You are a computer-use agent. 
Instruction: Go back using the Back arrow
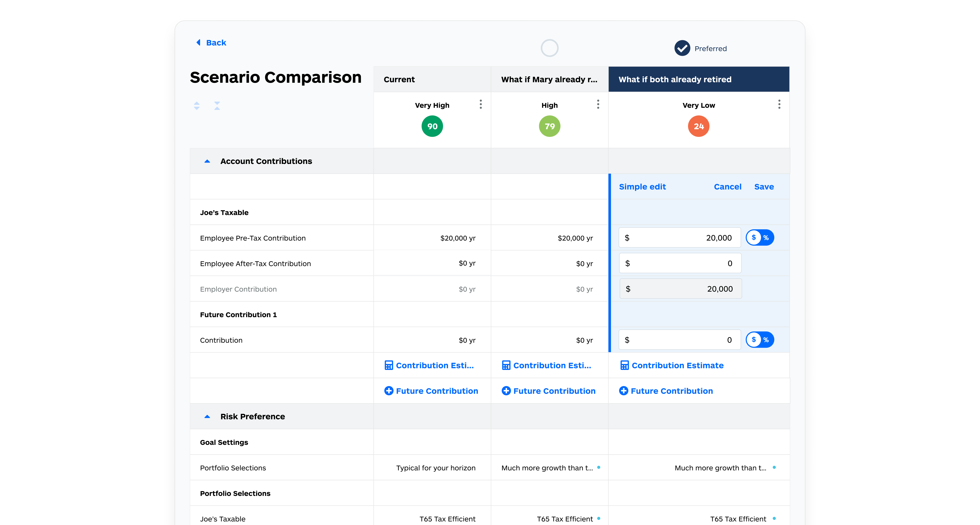click(x=198, y=43)
